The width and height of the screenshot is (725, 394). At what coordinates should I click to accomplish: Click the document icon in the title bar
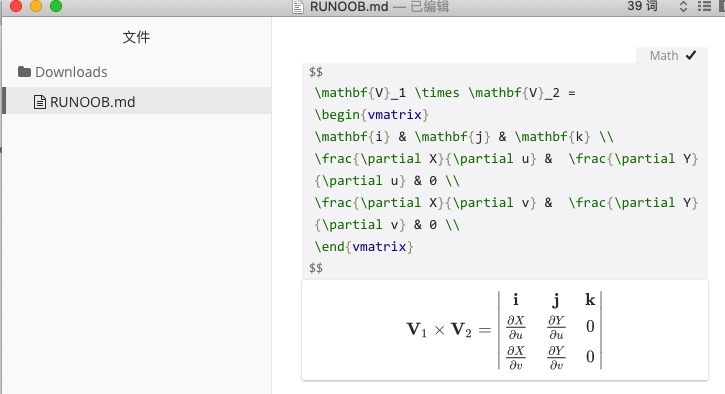298,6
